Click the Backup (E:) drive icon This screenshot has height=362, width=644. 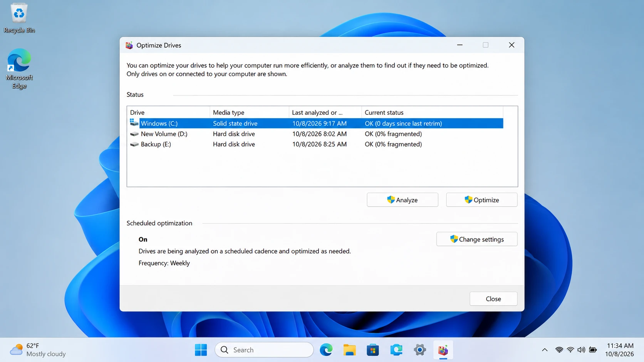pos(134,144)
